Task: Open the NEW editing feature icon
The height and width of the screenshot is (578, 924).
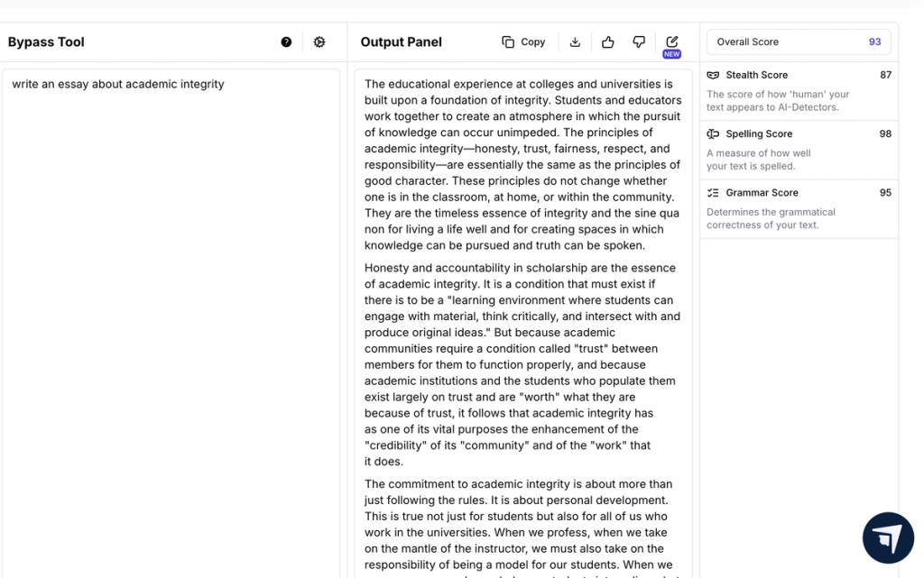Action: click(x=670, y=41)
